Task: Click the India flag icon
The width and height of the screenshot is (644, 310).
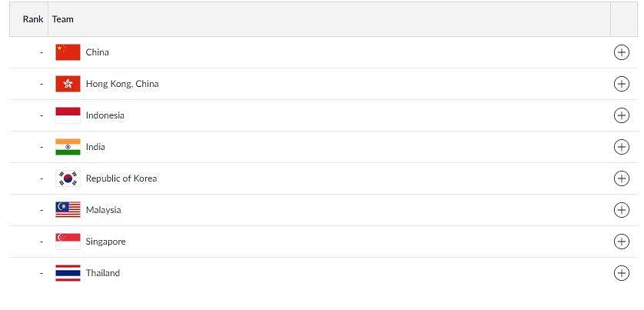Action: point(68,147)
